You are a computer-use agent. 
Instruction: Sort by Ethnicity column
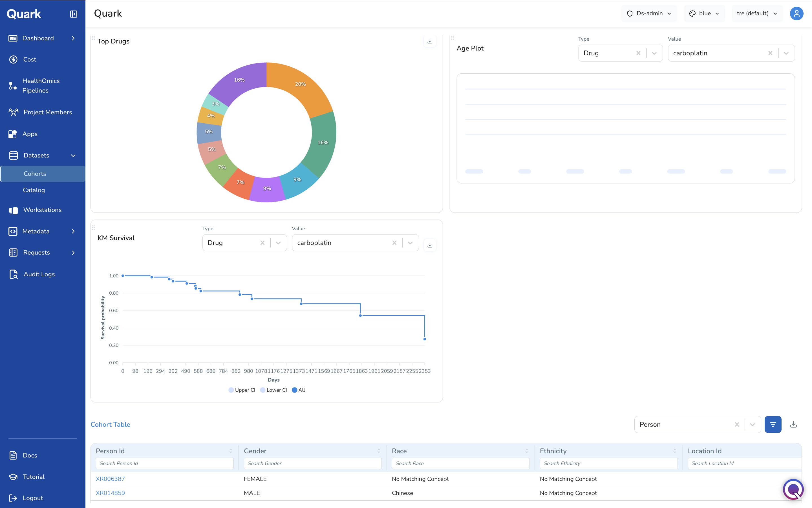click(674, 451)
